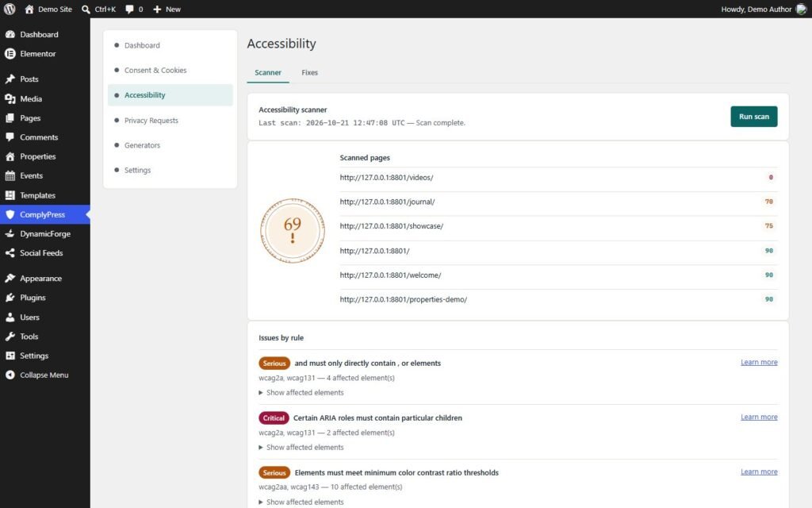Open ComplyPress Dashboard submenu item

coord(170,45)
